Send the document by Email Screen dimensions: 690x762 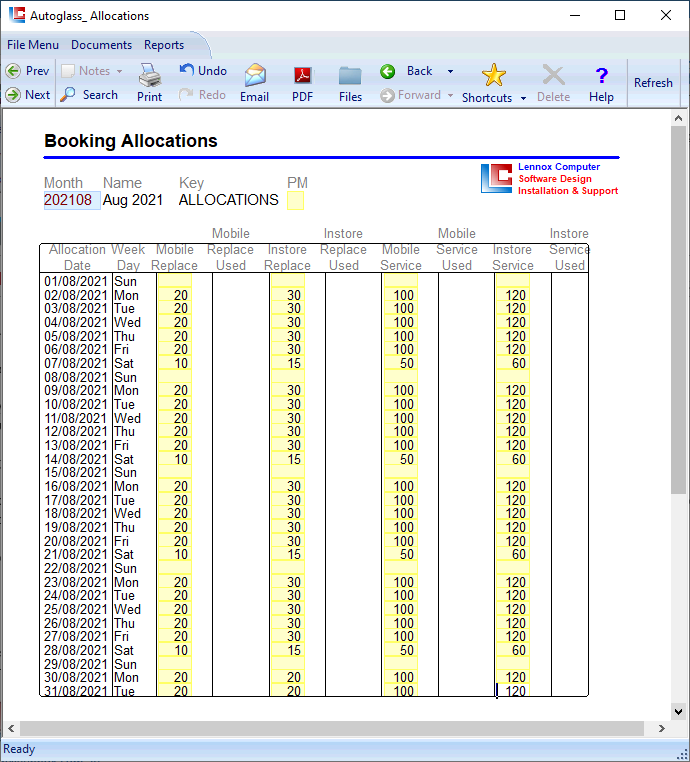tap(255, 83)
